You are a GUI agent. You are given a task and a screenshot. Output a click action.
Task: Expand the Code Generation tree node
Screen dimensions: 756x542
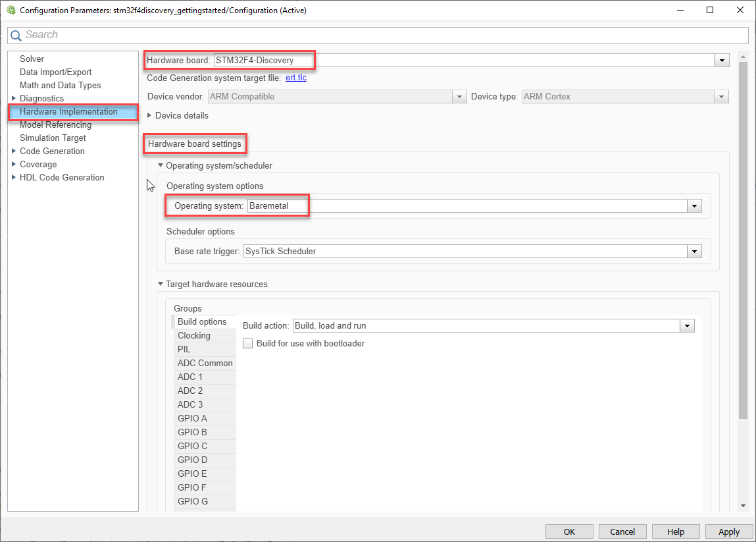14,151
